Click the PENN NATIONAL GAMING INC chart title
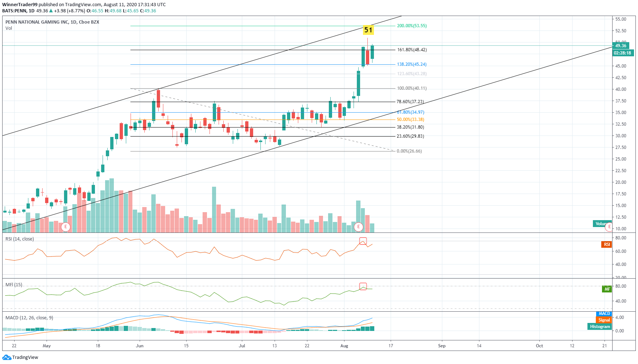638x364 pixels. coord(52,22)
